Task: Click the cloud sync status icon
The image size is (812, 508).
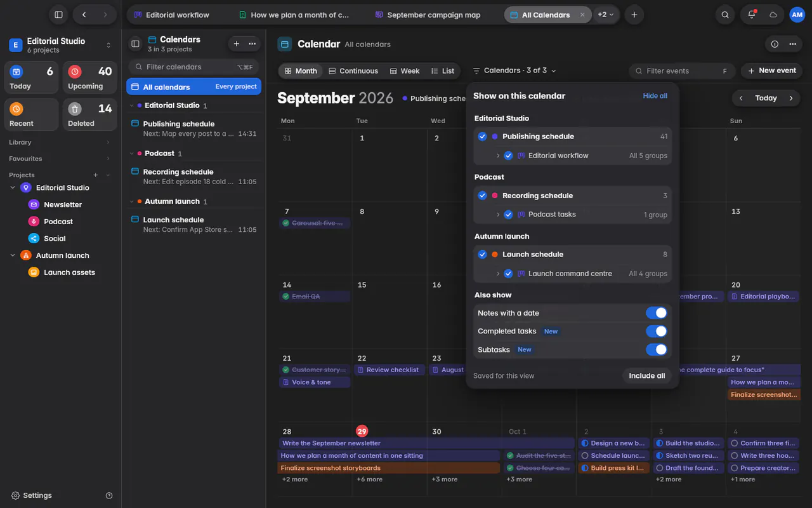Action: point(773,15)
